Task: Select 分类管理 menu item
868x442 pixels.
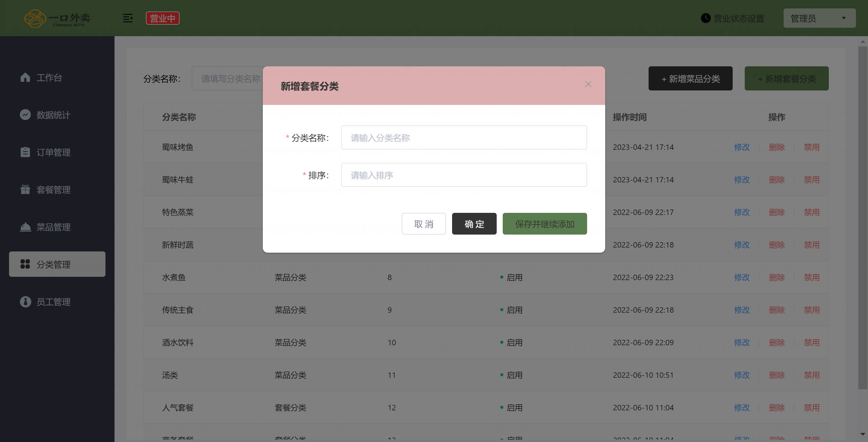Action: (x=57, y=264)
